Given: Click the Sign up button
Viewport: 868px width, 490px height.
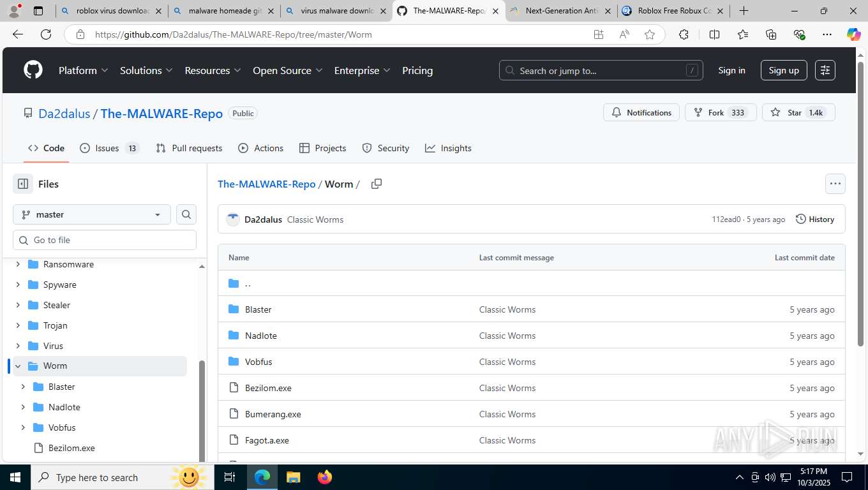Looking at the screenshot, I should click(x=784, y=70).
